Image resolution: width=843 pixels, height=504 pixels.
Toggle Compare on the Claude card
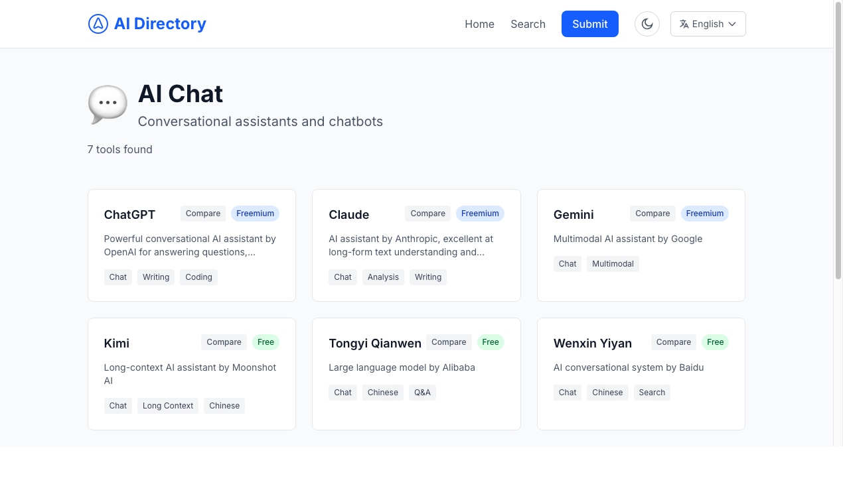click(427, 214)
